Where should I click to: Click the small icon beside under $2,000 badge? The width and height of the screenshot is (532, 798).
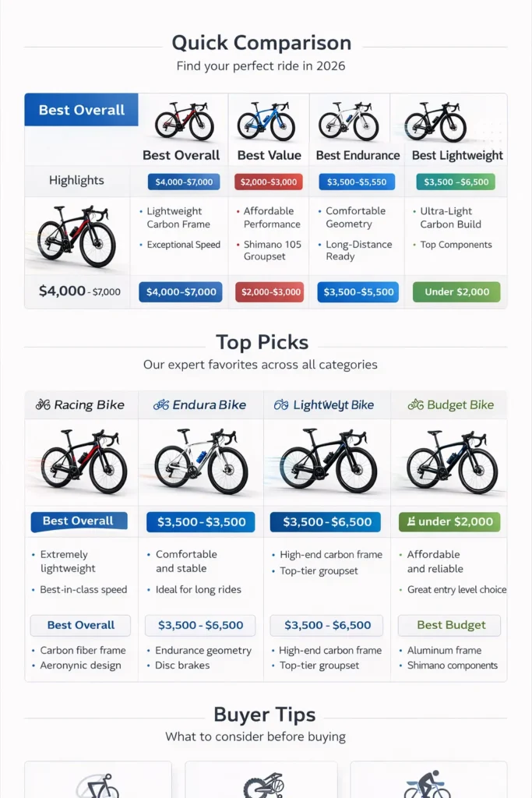410,521
